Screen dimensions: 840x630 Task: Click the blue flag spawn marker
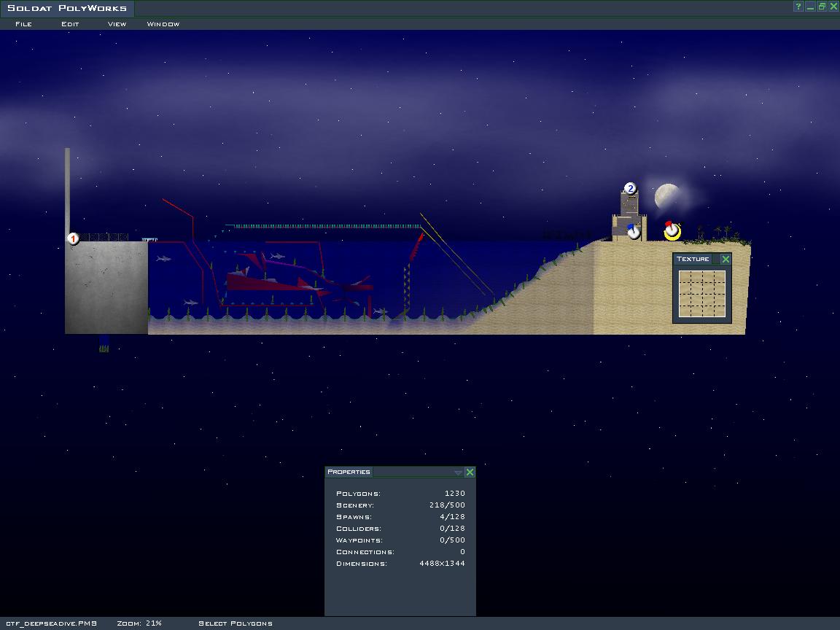tap(634, 232)
